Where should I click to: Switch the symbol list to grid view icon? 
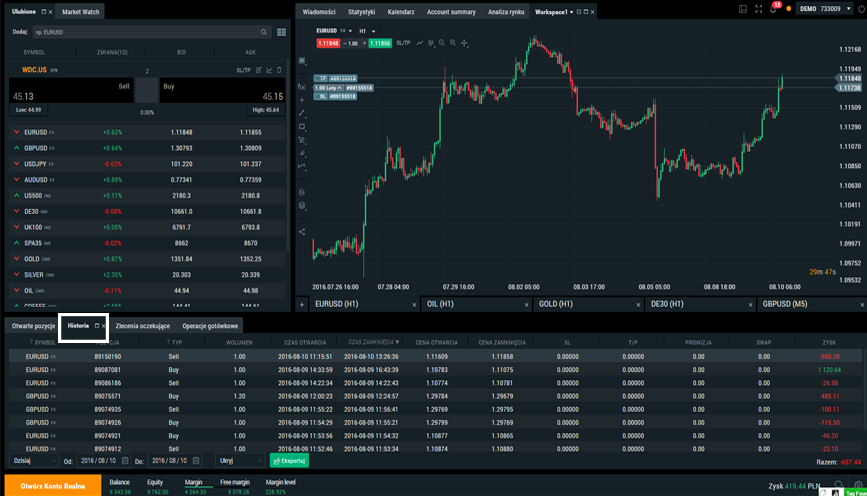click(x=281, y=32)
